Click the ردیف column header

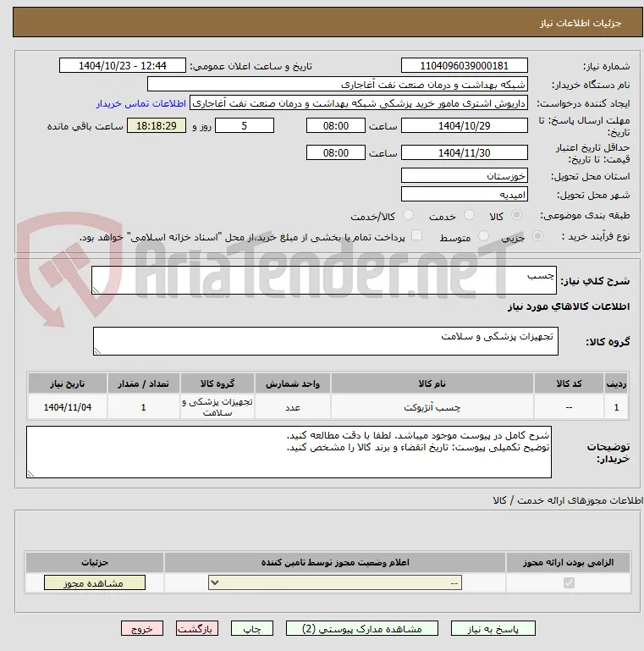[616, 383]
